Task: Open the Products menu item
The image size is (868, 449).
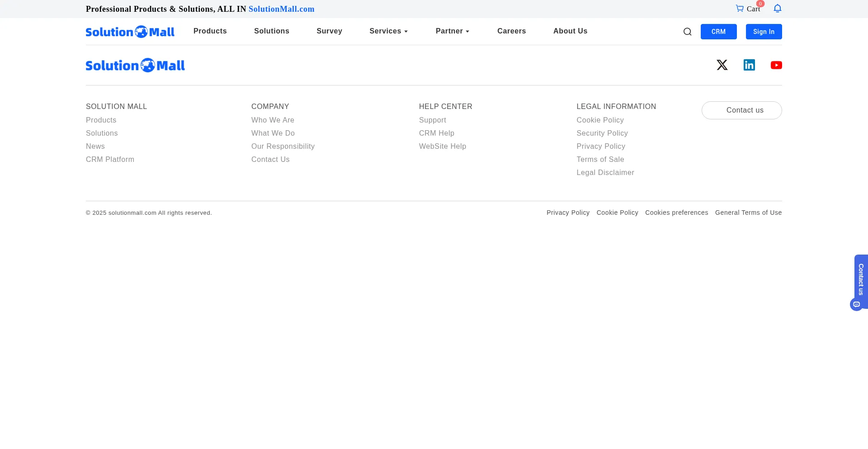Action: click(x=210, y=31)
